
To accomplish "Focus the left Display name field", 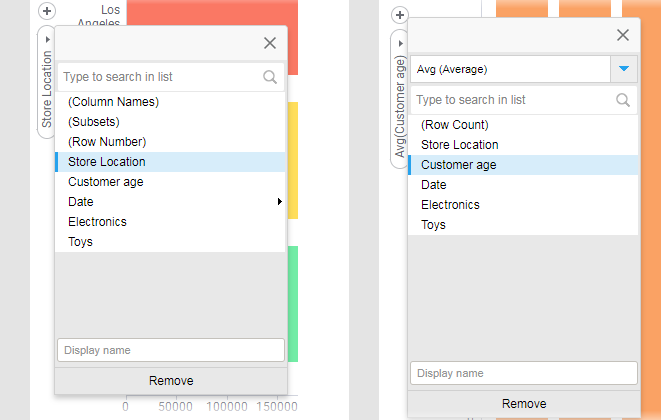I will coord(170,350).
